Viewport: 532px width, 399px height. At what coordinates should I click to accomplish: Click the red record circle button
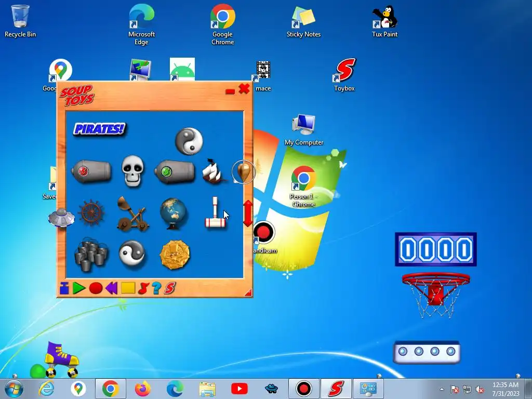pos(96,288)
